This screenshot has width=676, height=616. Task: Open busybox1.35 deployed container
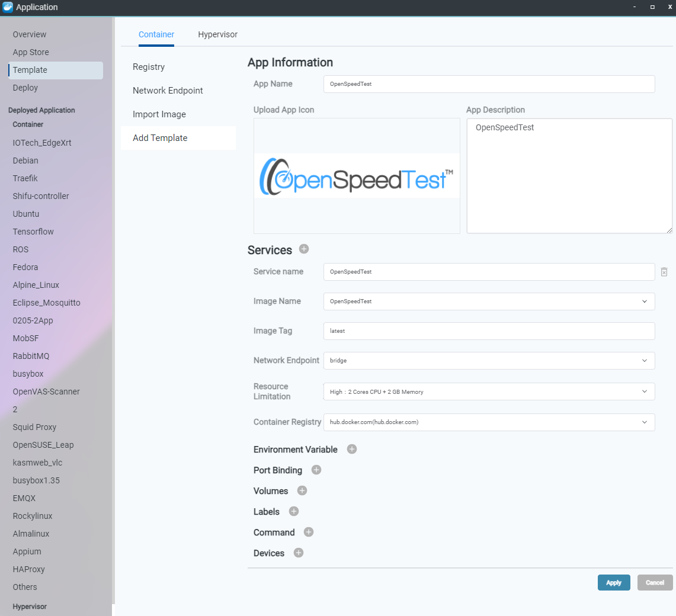[36, 480]
